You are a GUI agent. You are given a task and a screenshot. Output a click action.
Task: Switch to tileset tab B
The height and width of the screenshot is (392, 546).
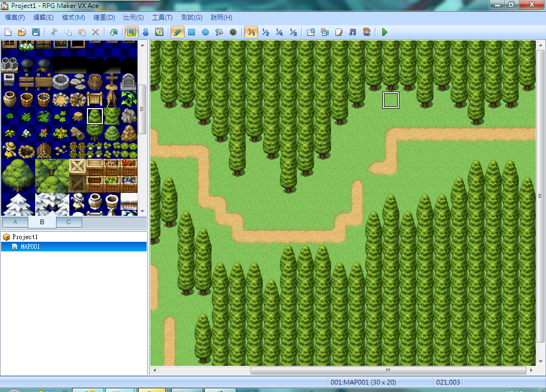(x=42, y=222)
